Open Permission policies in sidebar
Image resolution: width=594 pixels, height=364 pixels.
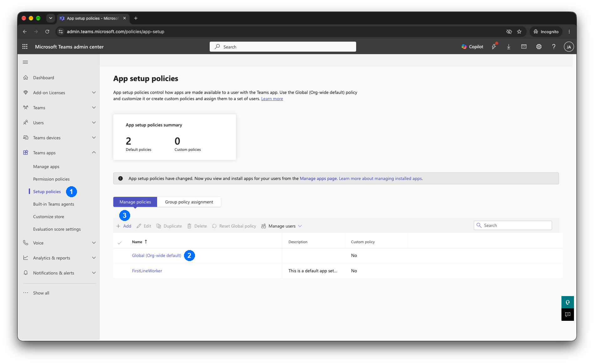point(51,179)
